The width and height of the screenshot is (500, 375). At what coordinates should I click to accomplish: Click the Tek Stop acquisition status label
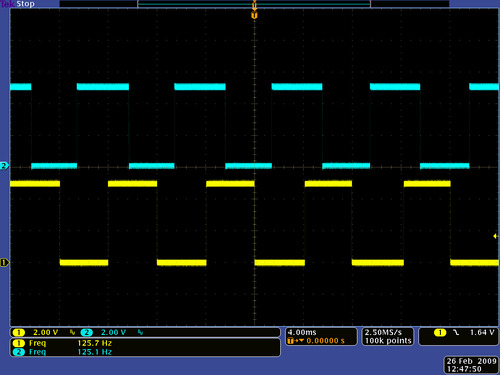tap(18, 4)
